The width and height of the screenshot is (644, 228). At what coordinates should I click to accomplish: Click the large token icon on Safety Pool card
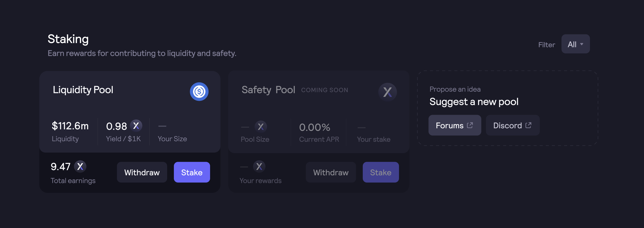click(388, 92)
